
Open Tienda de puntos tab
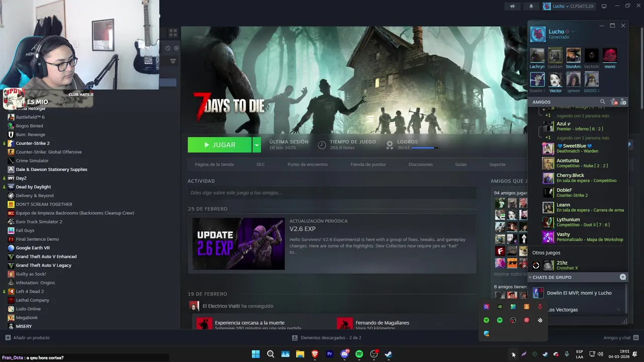point(368,164)
